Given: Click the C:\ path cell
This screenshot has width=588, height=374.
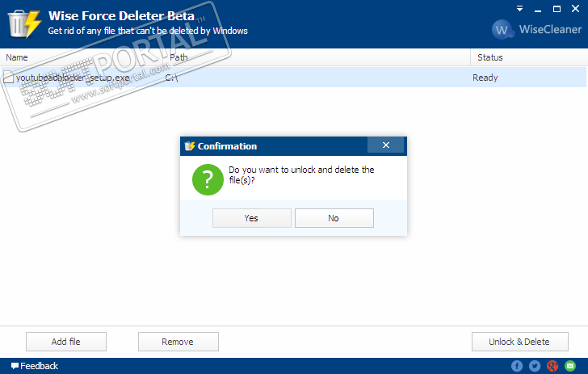Looking at the screenshot, I should click(171, 78).
